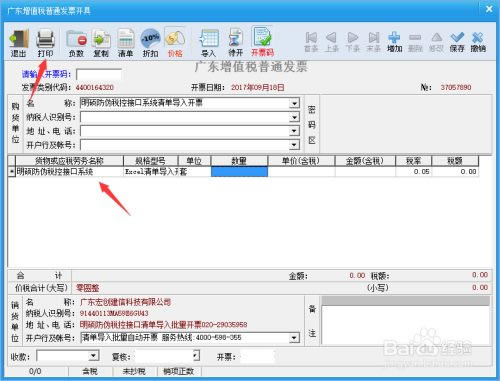Click the 撤销 undo button
The width and height of the screenshot is (500, 381).
(x=478, y=42)
